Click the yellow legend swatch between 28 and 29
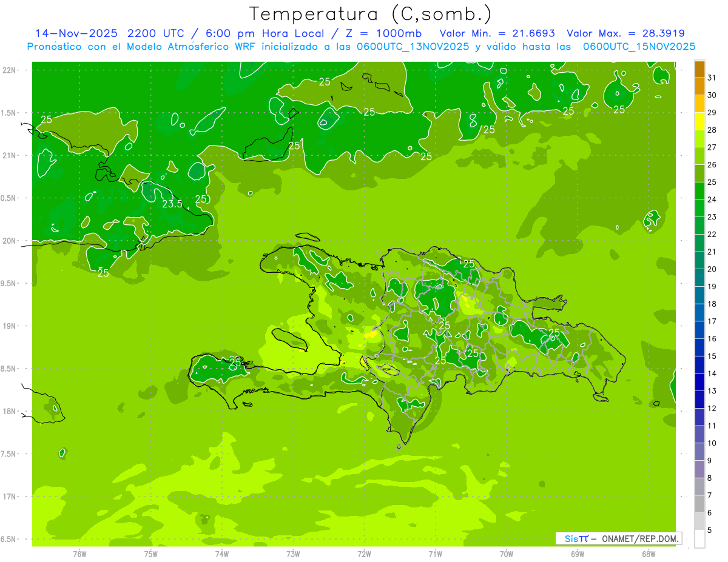Screen dimensions: 728x562 (699, 121)
